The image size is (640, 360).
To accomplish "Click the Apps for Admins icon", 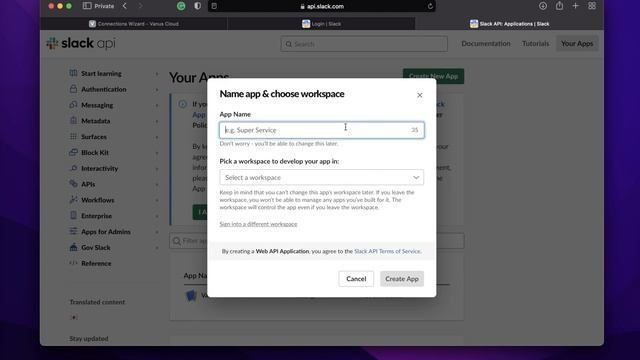I will pos(73,231).
